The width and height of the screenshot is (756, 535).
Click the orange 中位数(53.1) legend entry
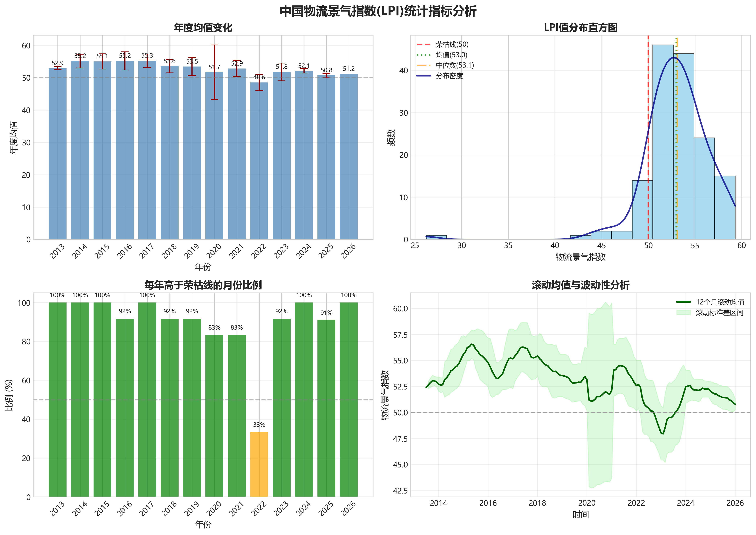point(455,66)
